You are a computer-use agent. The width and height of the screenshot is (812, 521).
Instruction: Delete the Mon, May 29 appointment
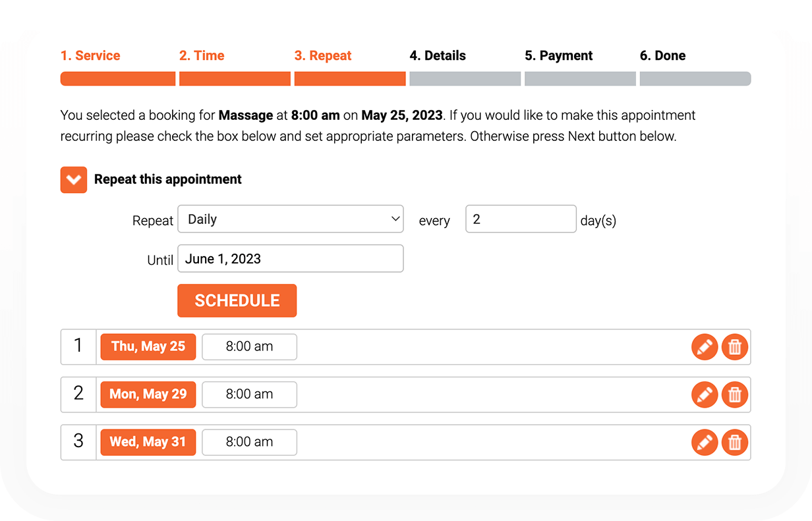pos(735,395)
